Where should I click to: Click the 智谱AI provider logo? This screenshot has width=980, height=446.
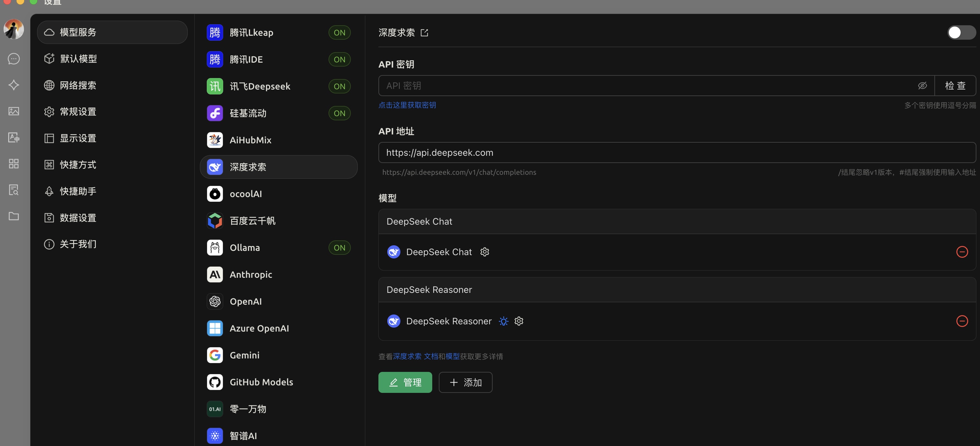point(215,436)
